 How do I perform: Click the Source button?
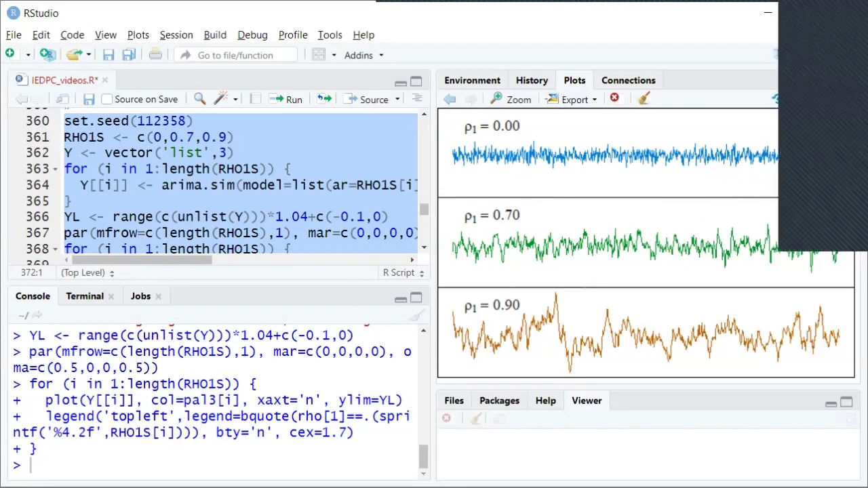pyautogui.click(x=367, y=99)
